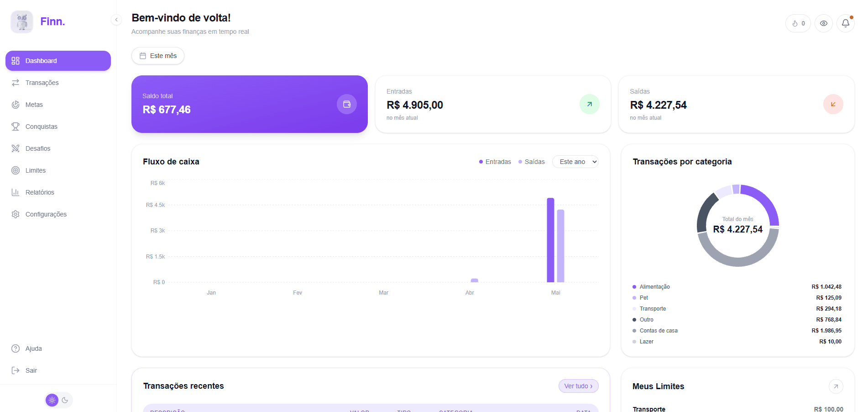Viewport: 868px width, 412px height.
Task: Click the Ajuda help link
Action: 58,349
